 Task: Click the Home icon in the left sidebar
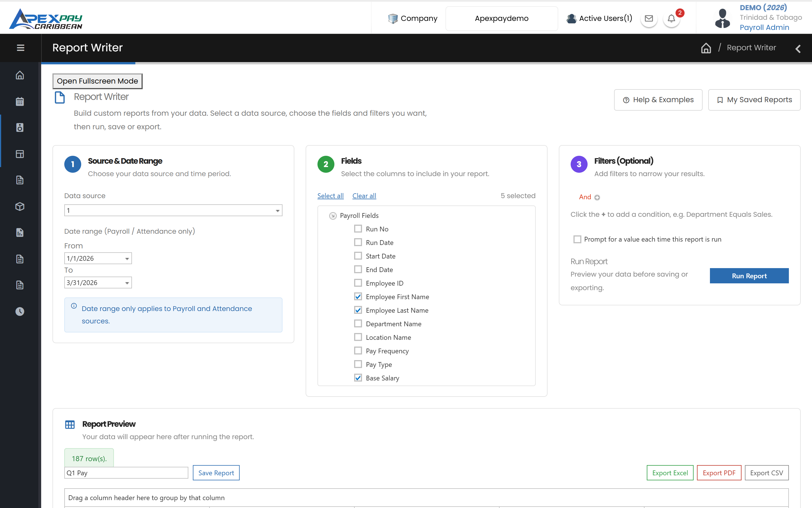coord(20,75)
